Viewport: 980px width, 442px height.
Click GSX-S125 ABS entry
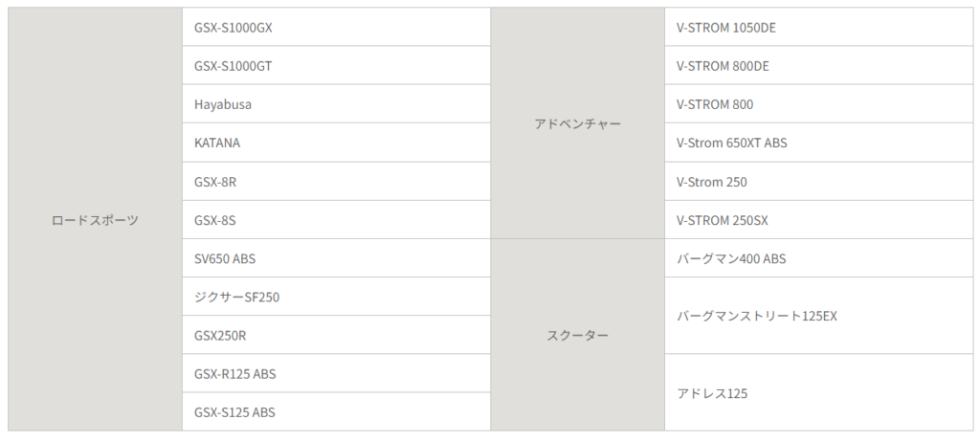[x=336, y=412]
